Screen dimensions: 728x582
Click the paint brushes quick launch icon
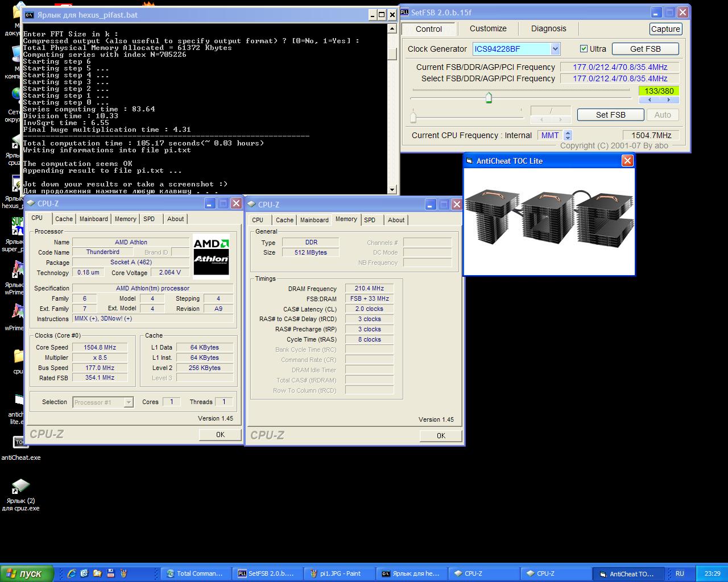pyautogui.click(x=123, y=573)
